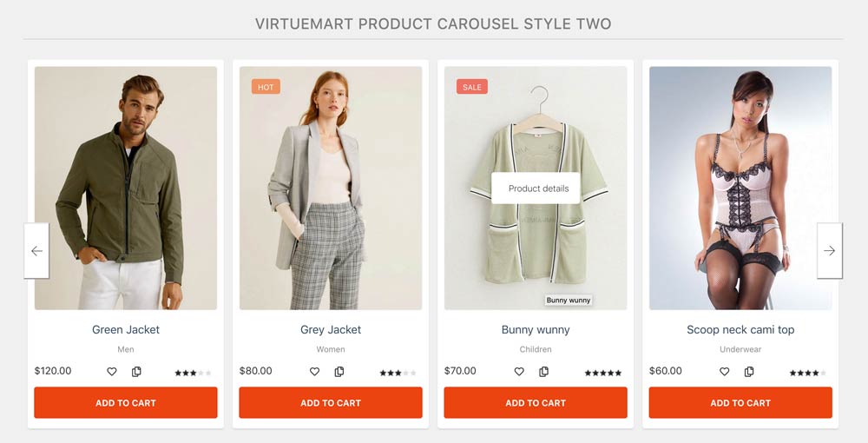Open the Men category link
Screen dimensions: 868x443
[x=126, y=349]
